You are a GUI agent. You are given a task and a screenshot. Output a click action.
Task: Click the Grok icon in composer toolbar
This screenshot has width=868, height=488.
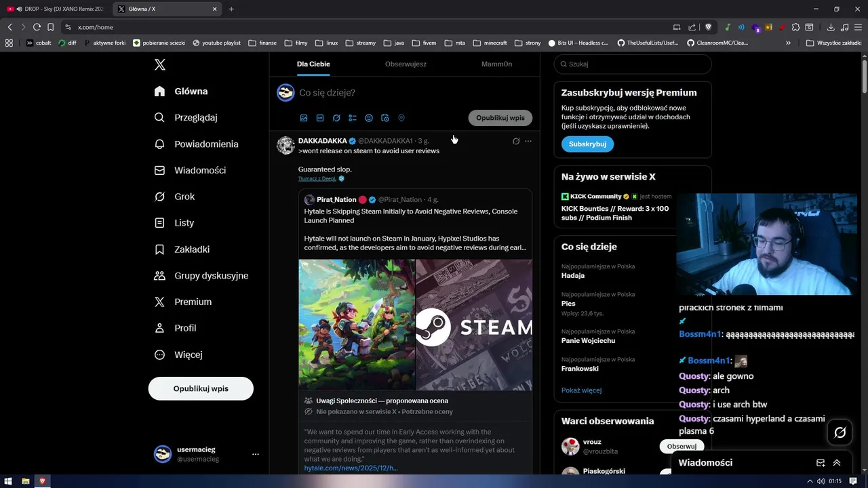[x=336, y=118]
